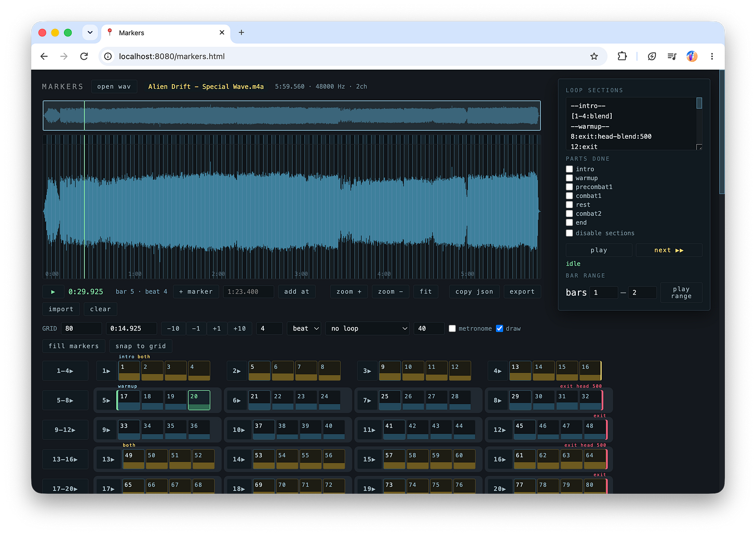Focus the marker time field 1:23.400
The image size is (756, 535).
[x=248, y=292]
